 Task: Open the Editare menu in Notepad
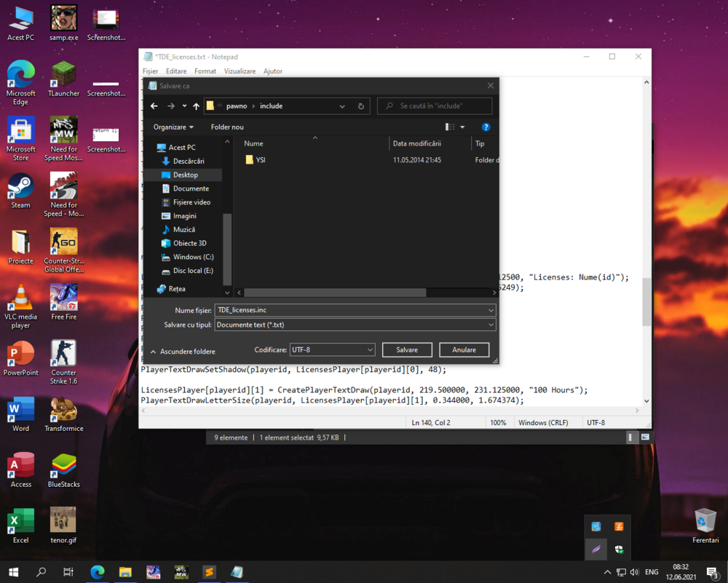pyautogui.click(x=176, y=71)
